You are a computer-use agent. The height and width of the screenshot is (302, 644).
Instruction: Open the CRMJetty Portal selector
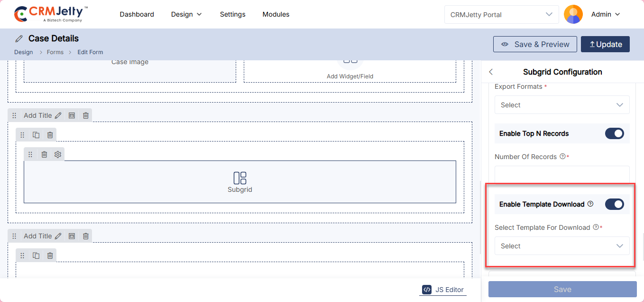point(501,14)
